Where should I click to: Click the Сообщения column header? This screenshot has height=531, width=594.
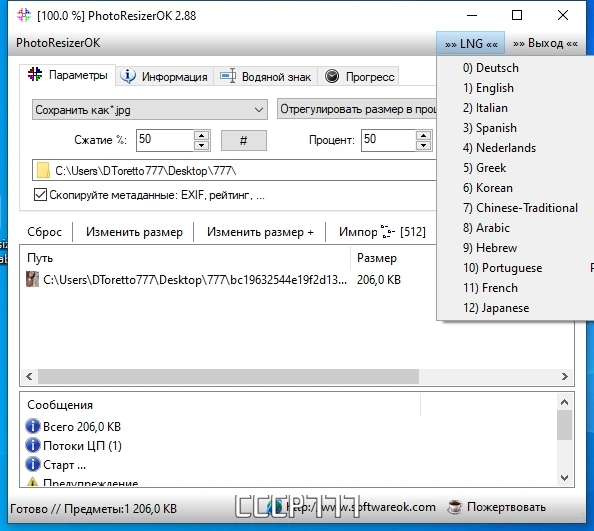pos(220,404)
